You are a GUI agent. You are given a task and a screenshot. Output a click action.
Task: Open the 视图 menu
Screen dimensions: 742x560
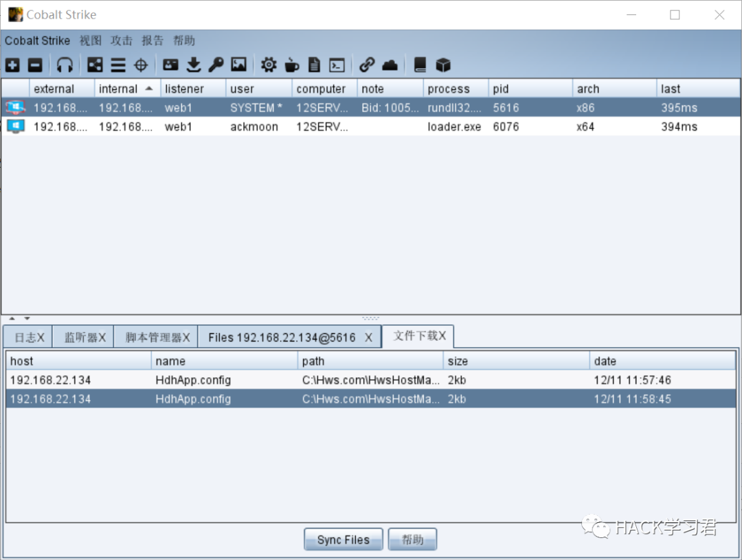point(91,41)
